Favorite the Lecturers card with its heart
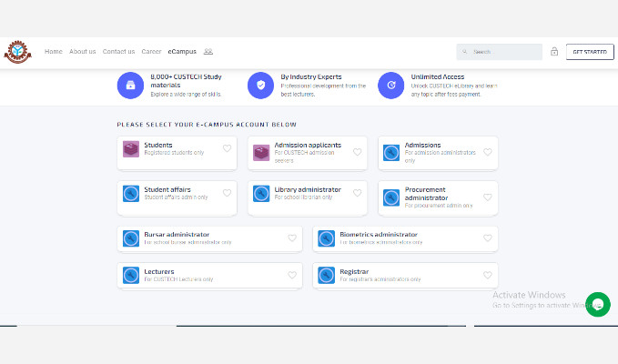 click(292, 275)
